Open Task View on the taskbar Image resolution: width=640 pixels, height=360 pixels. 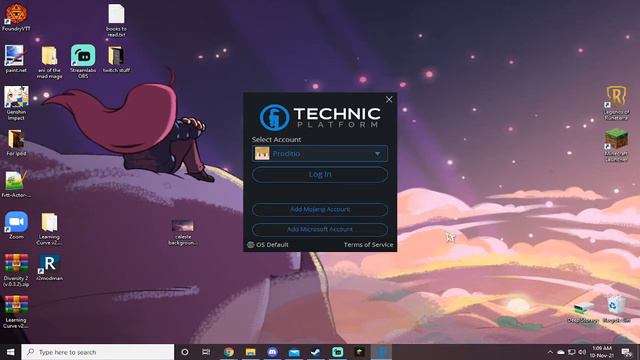click(x=206, y=352)
